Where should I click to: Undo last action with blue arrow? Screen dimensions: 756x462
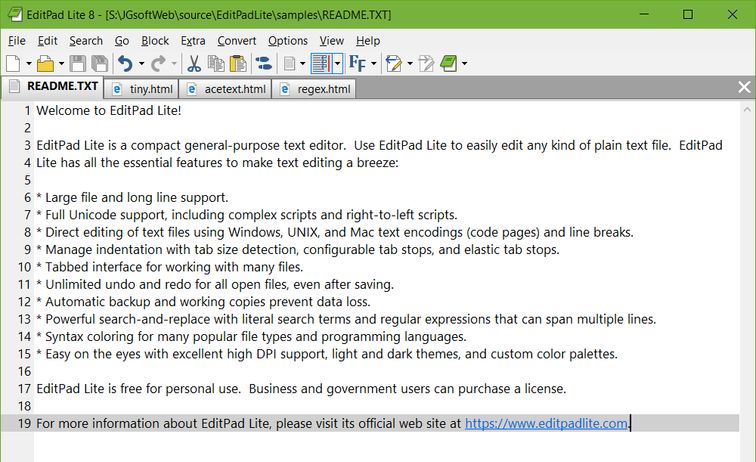point(125,63)
